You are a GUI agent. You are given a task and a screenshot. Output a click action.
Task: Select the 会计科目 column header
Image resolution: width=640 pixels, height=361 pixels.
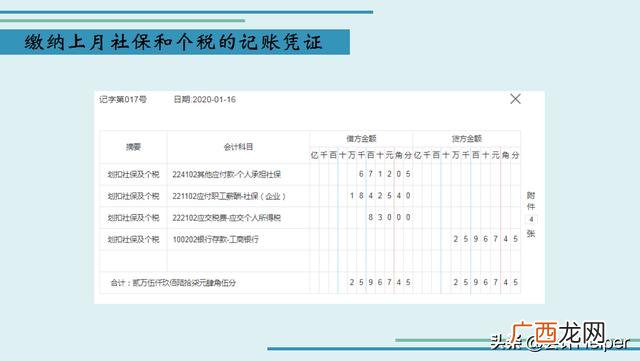pos(238,147)
